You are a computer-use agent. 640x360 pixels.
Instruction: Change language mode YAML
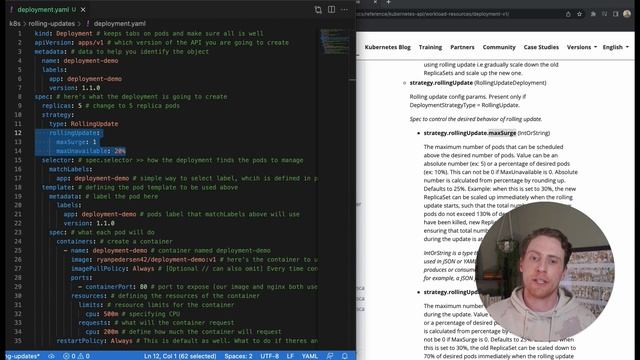[x=310, y=356]
